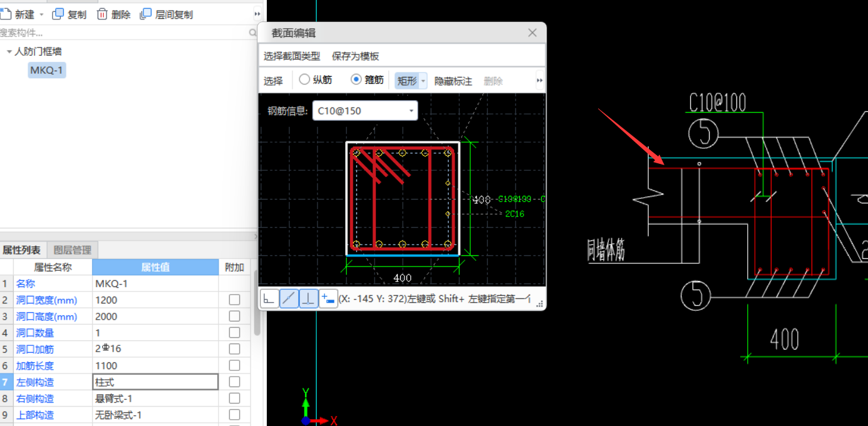
Task: Switch to the 属性列表 tab
Action: pyautogui.click(x=23, y=250)
